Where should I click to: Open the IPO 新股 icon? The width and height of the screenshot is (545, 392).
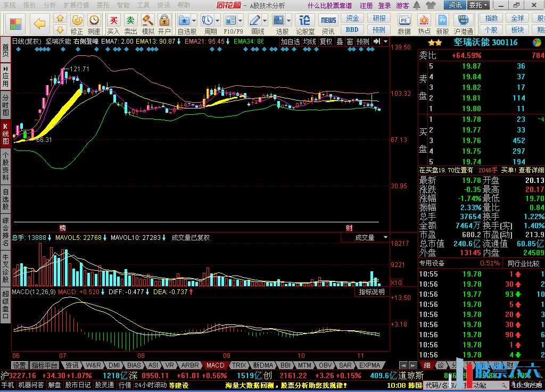point(442,24)
